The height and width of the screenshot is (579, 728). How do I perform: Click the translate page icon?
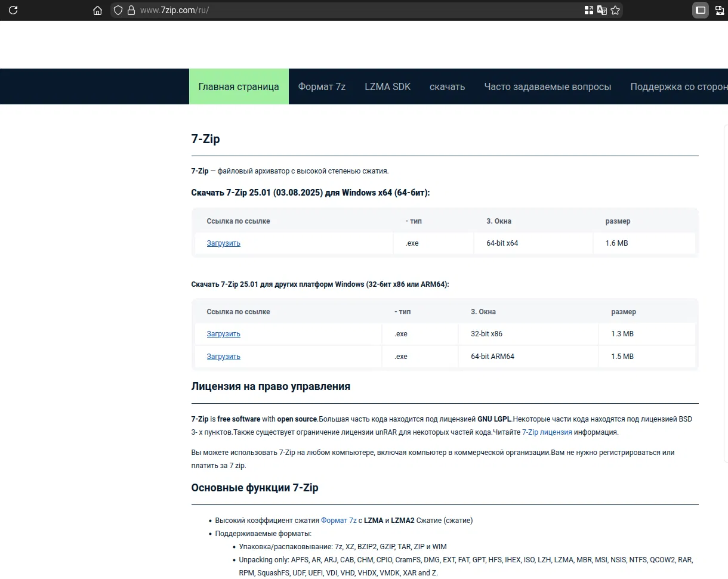coord(602,10)
